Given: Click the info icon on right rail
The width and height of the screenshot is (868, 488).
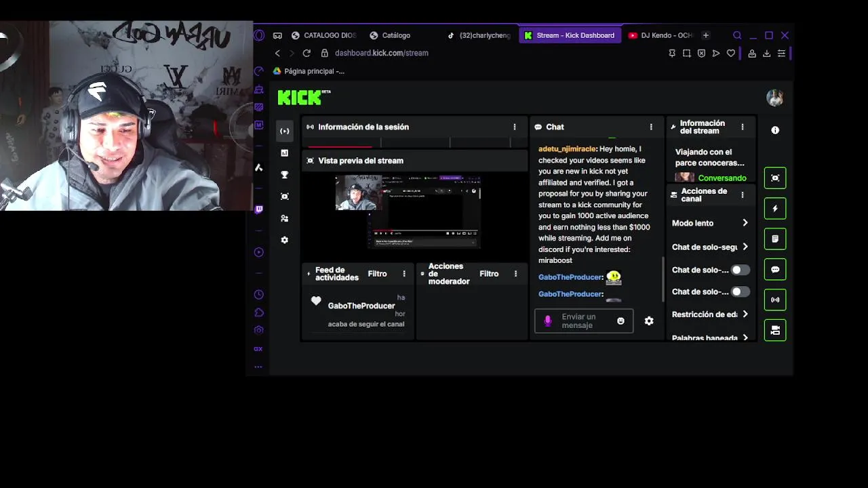Looking at the screenshot, I should (x=775, y=130).
